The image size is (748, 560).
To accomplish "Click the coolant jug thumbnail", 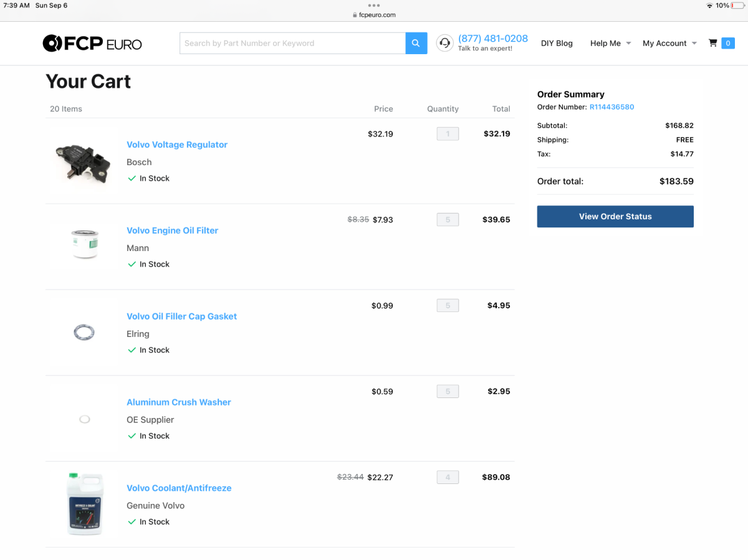I will tap(85, 503).
